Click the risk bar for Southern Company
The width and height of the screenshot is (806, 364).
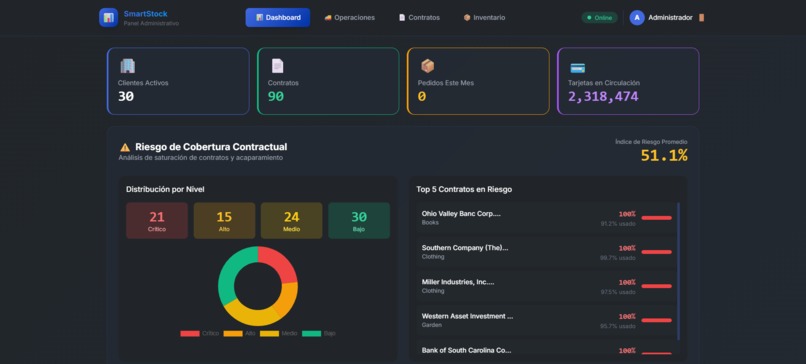[x=656, y=252]
